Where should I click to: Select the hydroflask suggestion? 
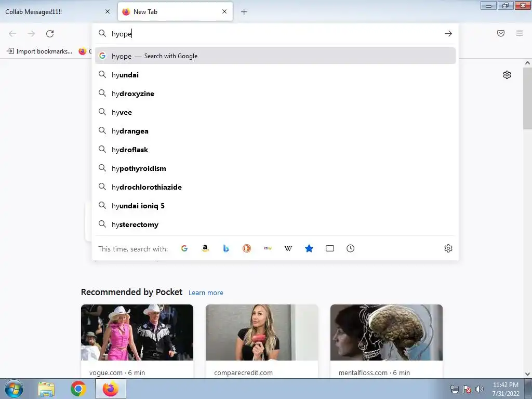(x=275, y=149)
